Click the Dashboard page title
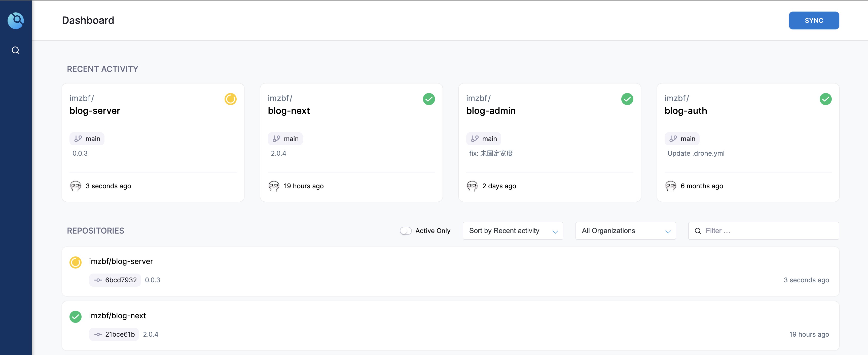The height and width of the screenshot is (355, 868). 88,21
